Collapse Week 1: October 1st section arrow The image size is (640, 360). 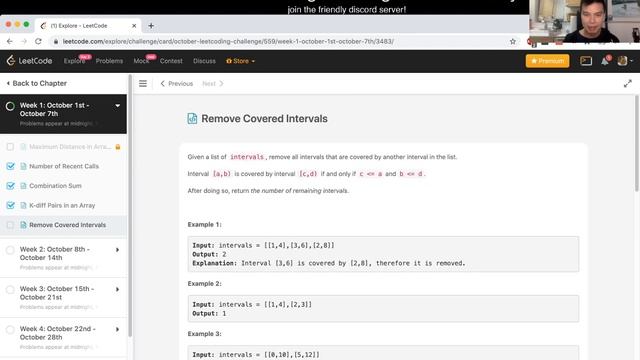118,106
